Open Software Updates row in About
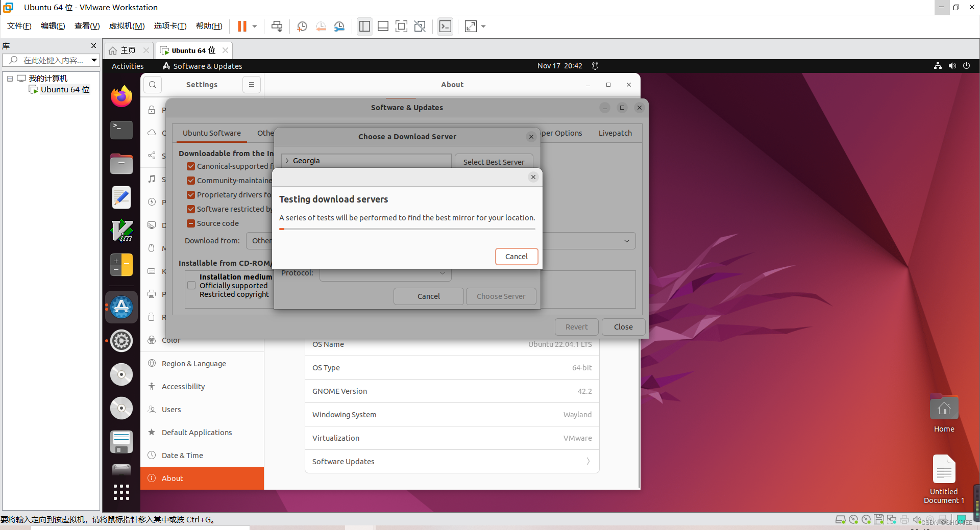This screenshot has height=530, width=980. (452, 462)
